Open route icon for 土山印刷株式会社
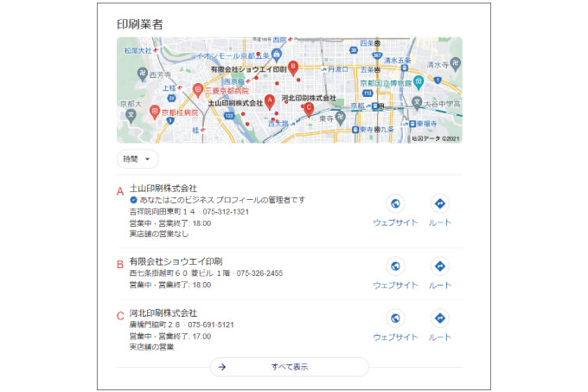The height and width of the screenshot is (392, 588). (x=440, y=203)
